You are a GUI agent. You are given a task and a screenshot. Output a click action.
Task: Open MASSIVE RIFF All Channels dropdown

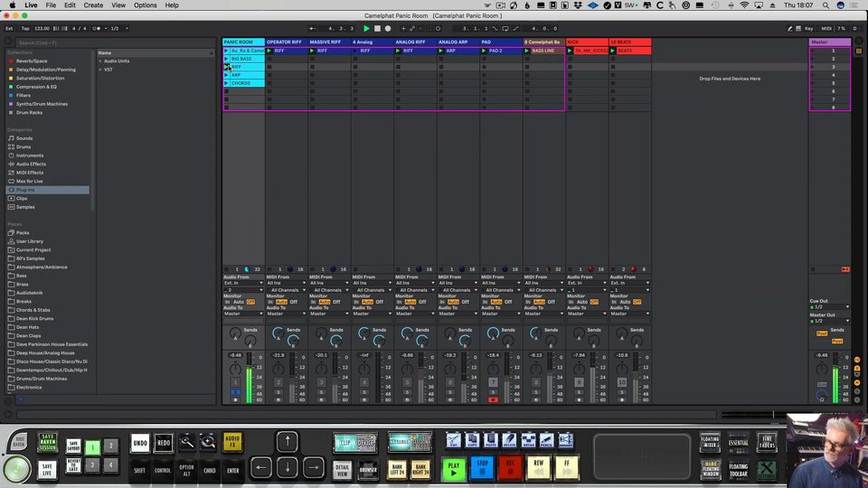(328, 290)
